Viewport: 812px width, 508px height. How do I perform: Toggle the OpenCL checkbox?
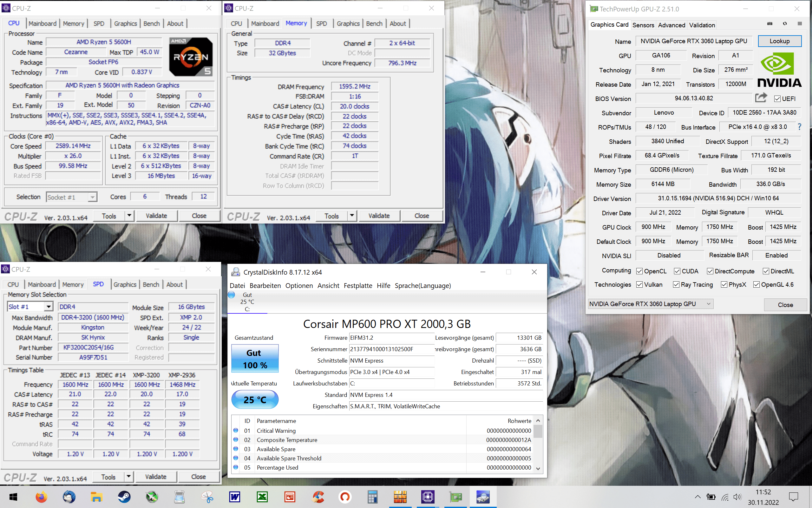[x=639, y=271]
